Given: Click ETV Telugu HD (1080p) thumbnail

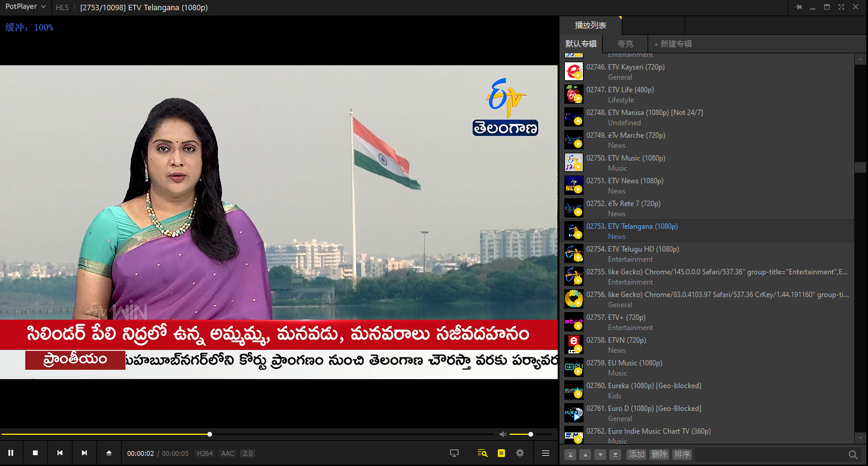Looking at the screenshot, I should [x=574, y=254].
